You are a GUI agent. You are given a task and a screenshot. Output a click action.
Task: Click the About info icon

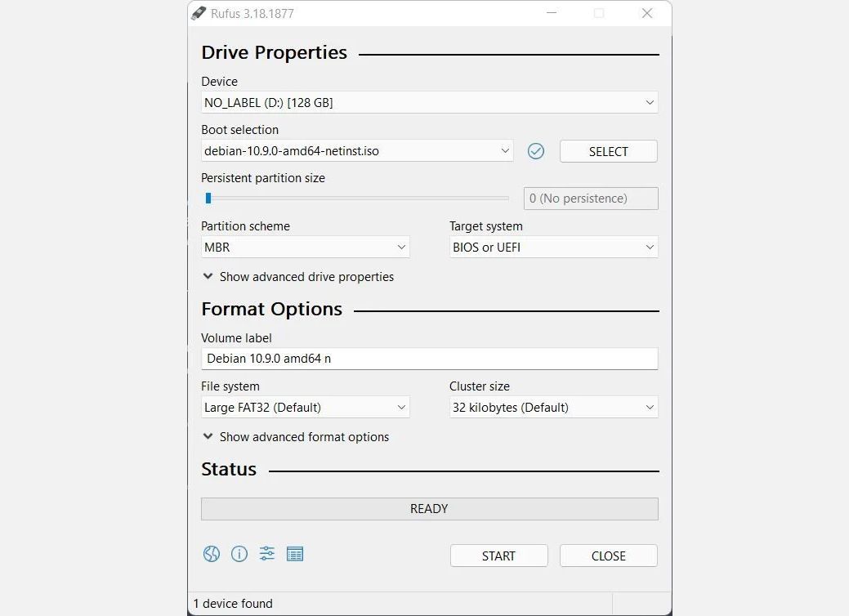(239, 554)
